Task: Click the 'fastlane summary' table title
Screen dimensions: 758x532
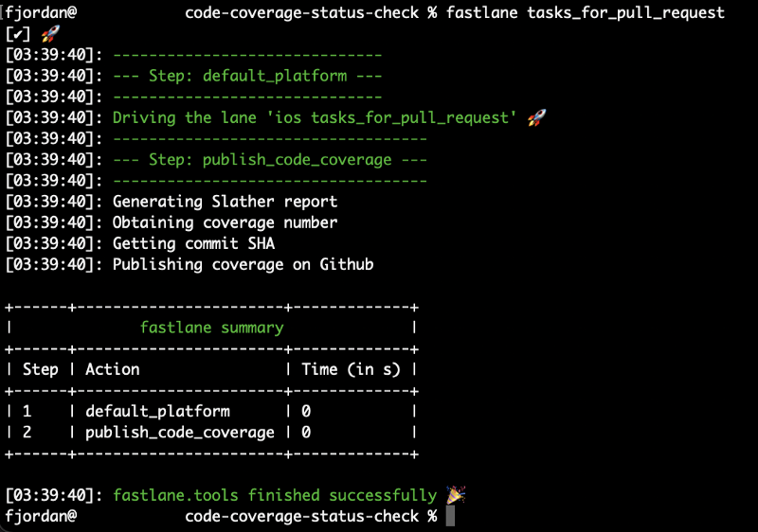Action: (211, 328)
